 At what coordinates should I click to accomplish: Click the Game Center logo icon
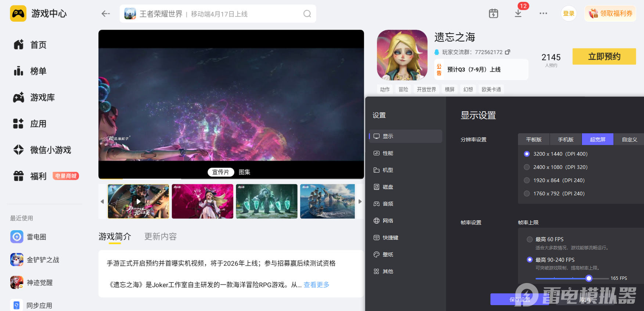coord(18,14)
